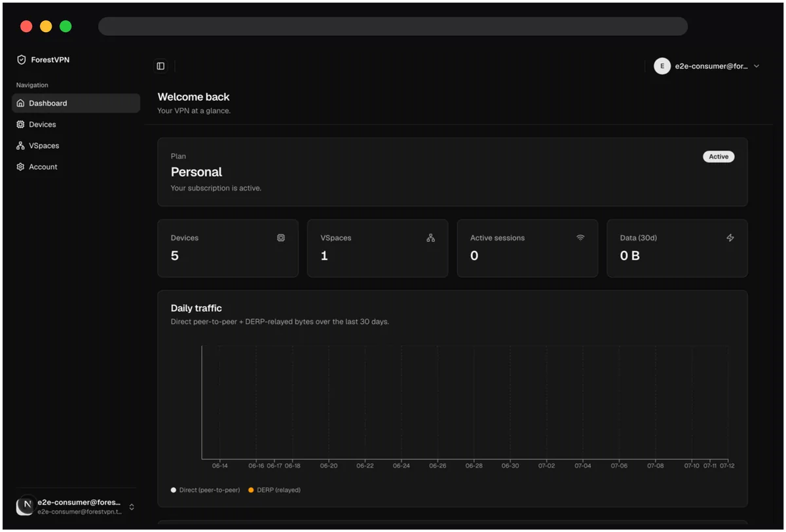Click the e2e-consumer@forestvpn.t... email in sidebar
The height and width of the screenshot is (532, 786).
click(x=79, y=512)
